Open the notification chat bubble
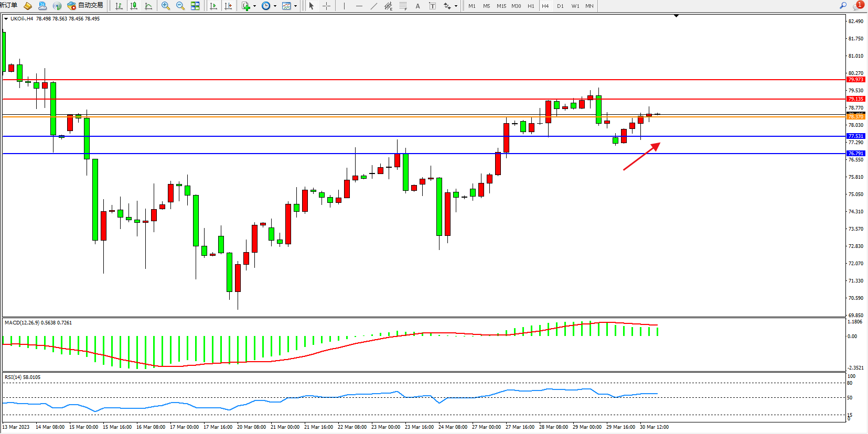The image size is (868, 434). point(858,5)
